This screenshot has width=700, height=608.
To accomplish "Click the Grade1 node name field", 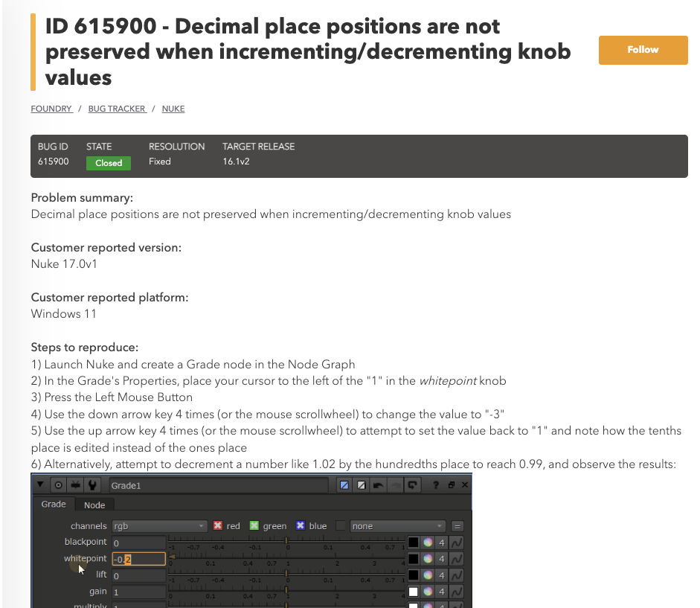I will tap(218, 486).
